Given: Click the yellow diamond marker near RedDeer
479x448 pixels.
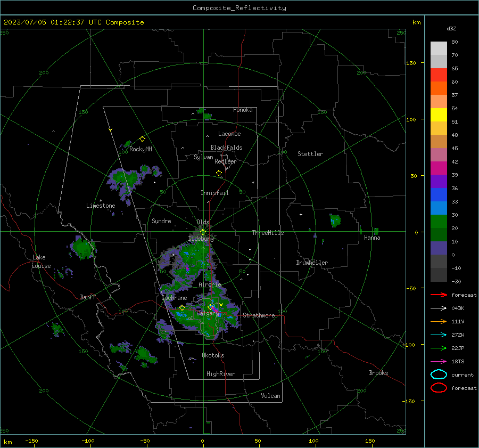Looking at the screenshot, I should (x=219, y=173).
